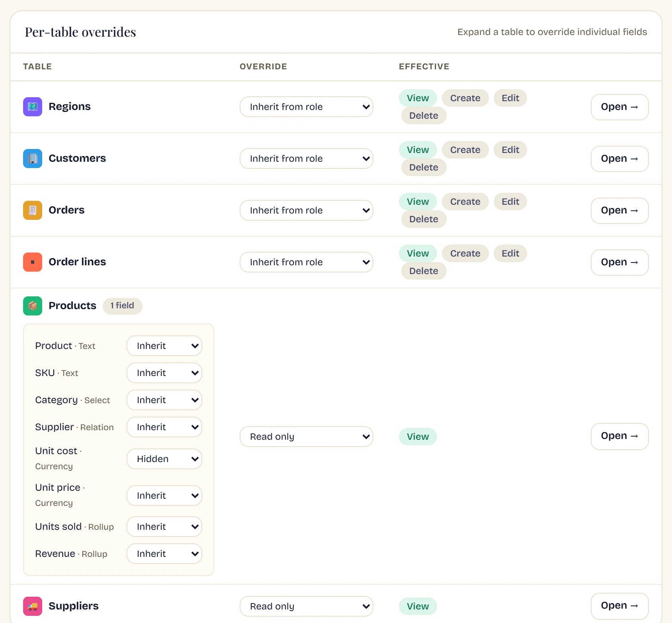The width and height of the screenshot is (672, 623).
Task: Set Product field permission dropdown
Action: 164,346
